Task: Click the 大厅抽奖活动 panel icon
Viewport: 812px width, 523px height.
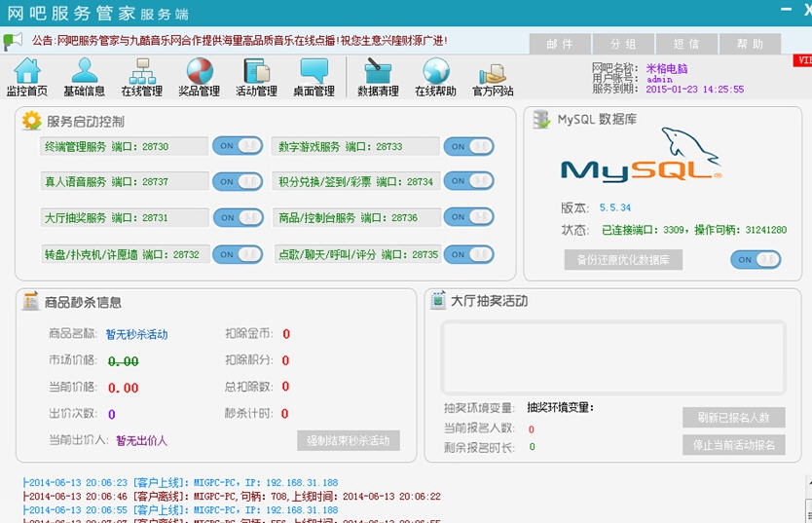Action: pos(437,300)
